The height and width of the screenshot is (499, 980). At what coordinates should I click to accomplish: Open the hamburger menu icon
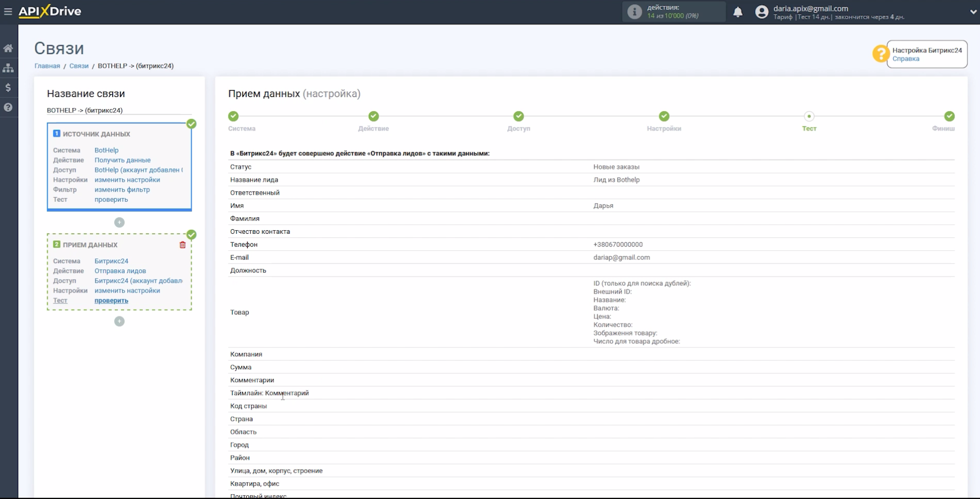click(8, 11)
